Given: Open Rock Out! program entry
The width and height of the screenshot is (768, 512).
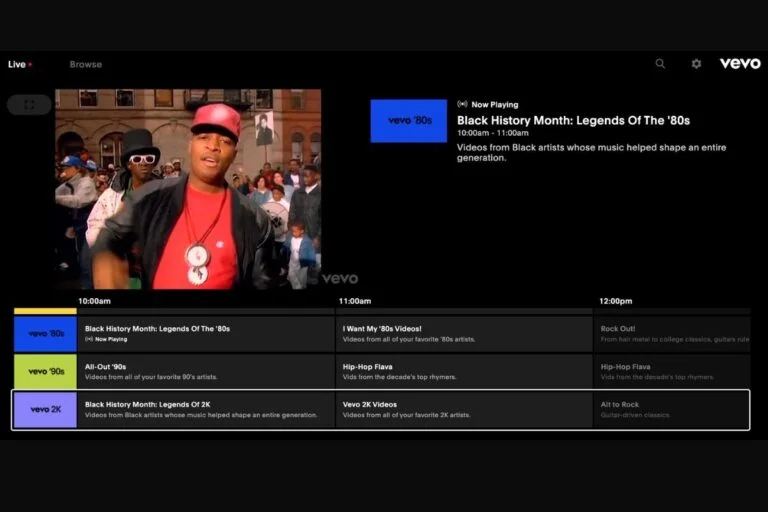Looking at the screenshot, I should point(672,334).
